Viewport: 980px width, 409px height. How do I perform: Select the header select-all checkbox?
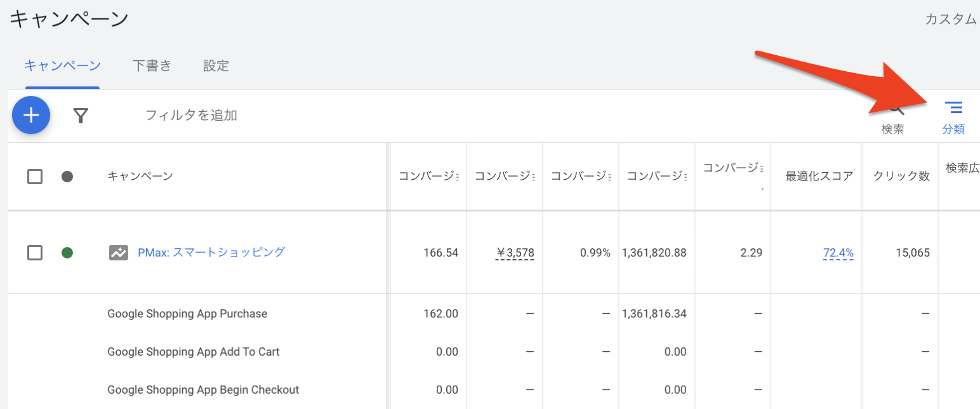[35, 177]
